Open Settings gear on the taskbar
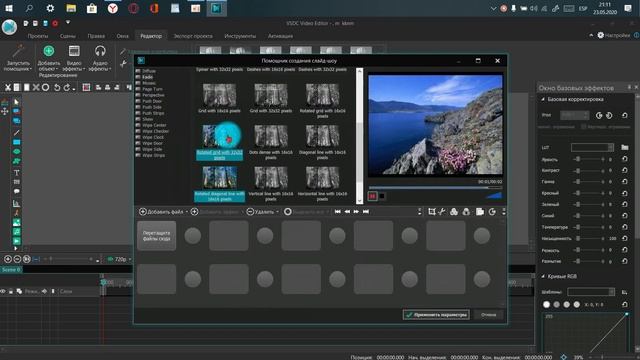This screenshot has height=360, width=640. (50, 8)
